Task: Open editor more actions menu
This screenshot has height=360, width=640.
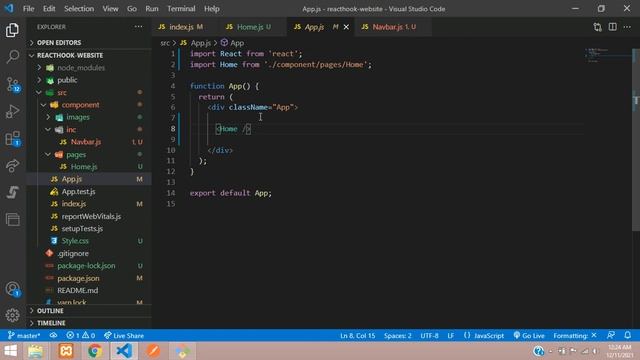Action: [627, 27]
